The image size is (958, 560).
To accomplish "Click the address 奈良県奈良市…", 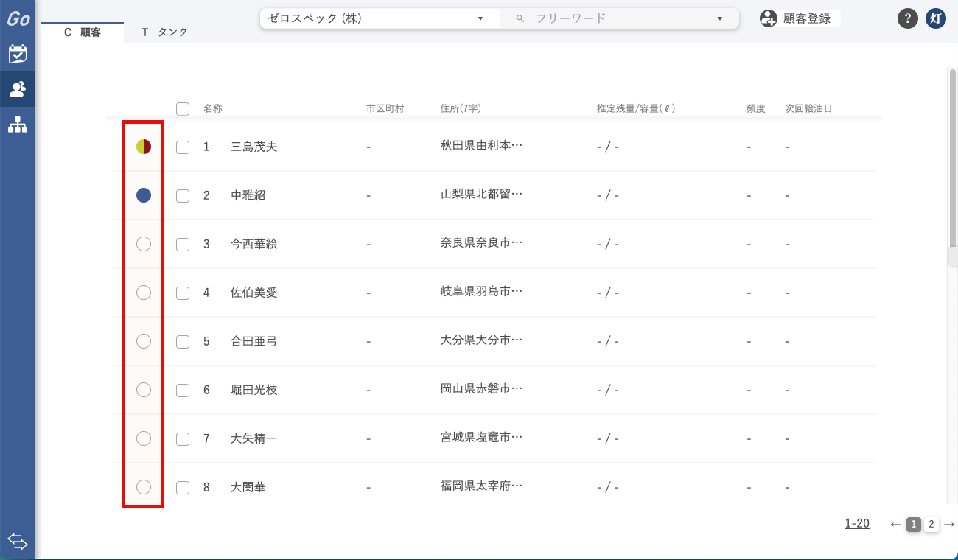I will click(x=481, y=242).
